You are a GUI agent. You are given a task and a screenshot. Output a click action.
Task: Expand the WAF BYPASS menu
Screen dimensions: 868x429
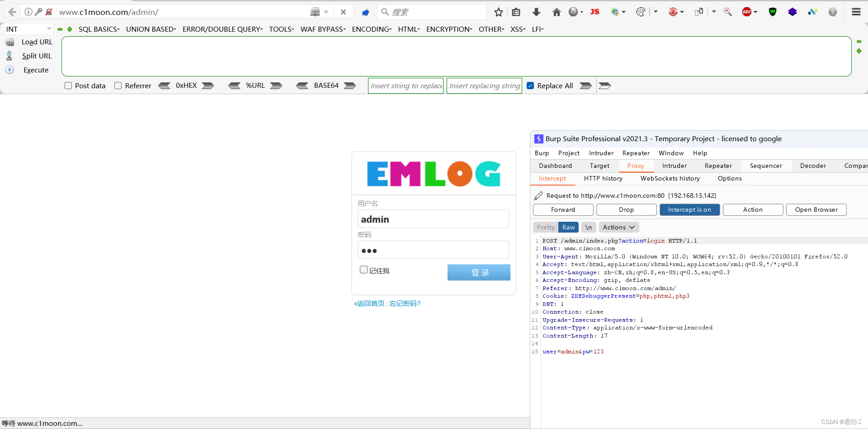point(323,29)
